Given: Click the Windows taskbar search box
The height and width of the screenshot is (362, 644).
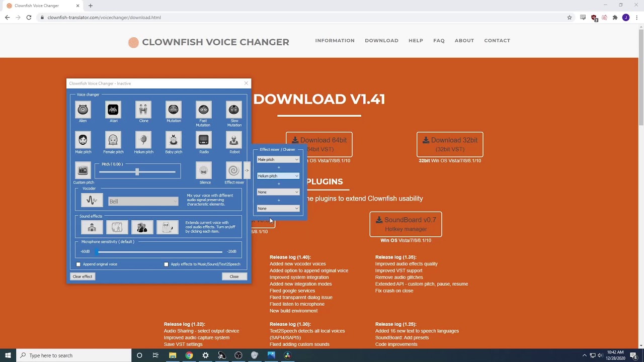Looking at the screenshot, I should tap(74, 355).
